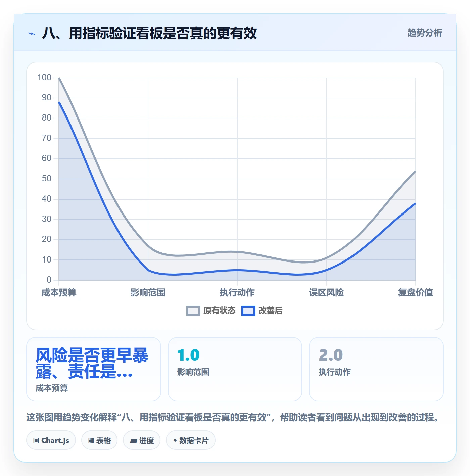Open the 成本预算 summary card

click(x=94, y=369)
